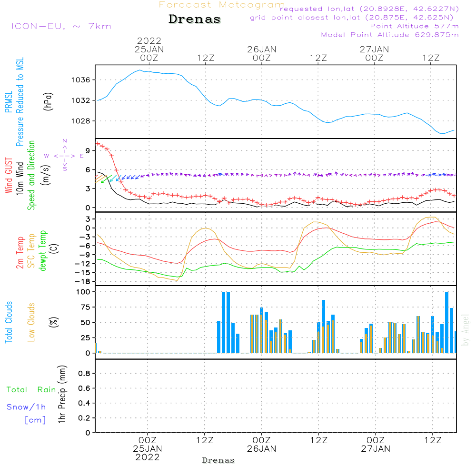This screenshot has width=476, height=476.
Task: Click the '0.4' precipitation axis value
Action: click(x=84, y=403)
